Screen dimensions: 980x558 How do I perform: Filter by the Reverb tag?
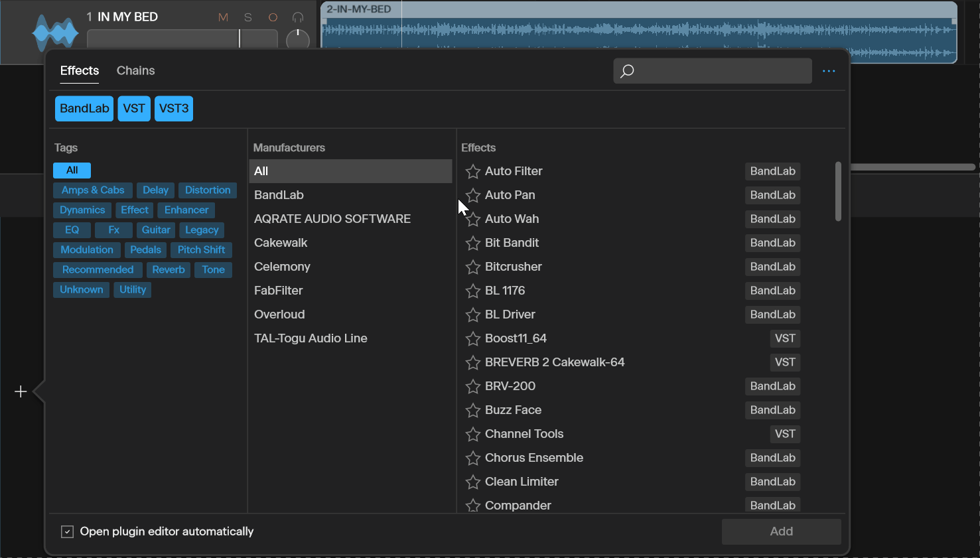(169, 270)
